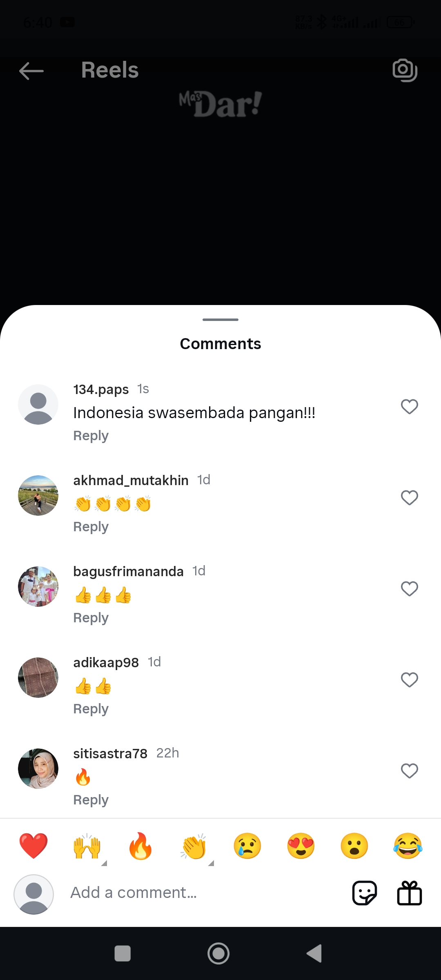Reply to adikaap98's thumbs up comment
This screenshot has height=980, width=441.
point(91,709)
